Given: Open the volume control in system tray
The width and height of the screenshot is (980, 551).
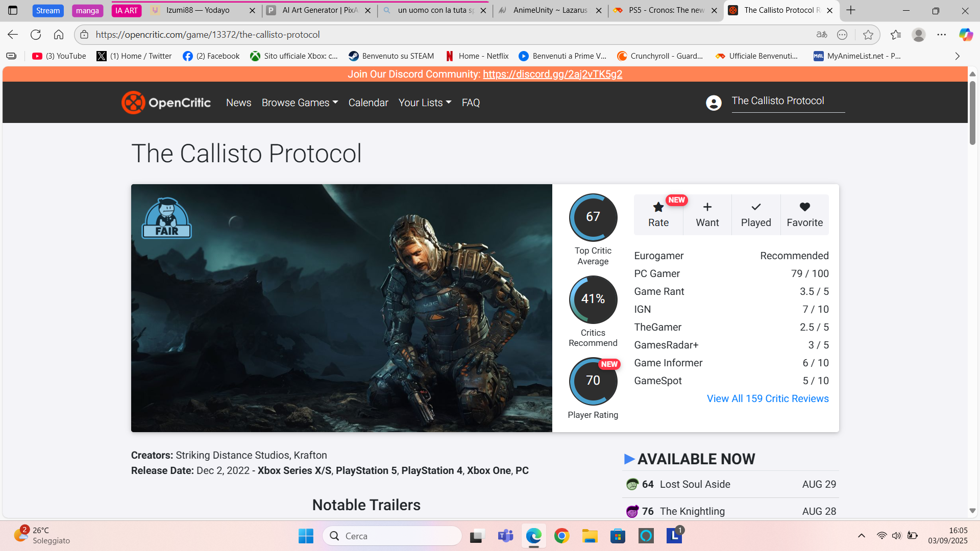Looking at the screenshot, I should pos(897,536).
